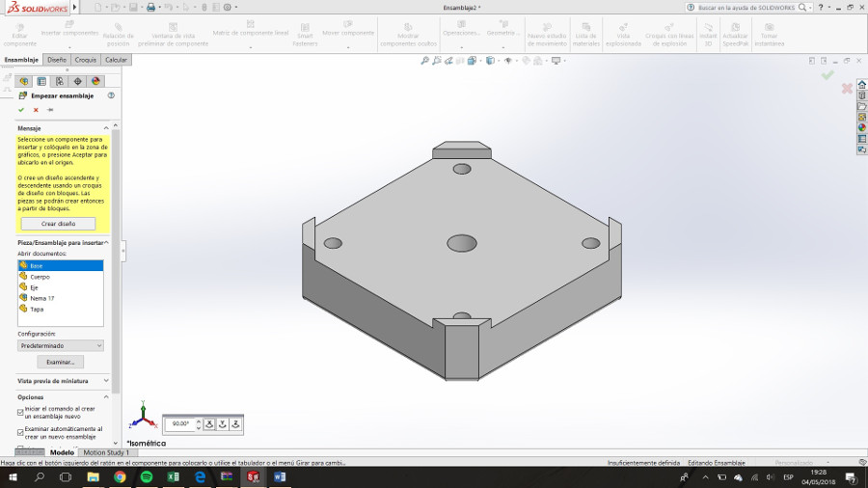The height and width of the screenshot is (488, 868).
Task: Collapse Pieza/Ensamblaje para insertar section
Action: pos(106,242)
